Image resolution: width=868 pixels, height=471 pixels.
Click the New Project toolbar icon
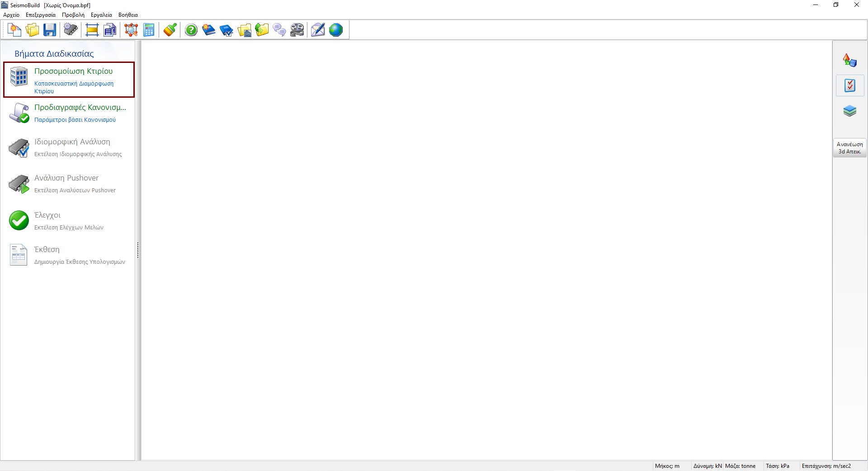pos(14,30)
